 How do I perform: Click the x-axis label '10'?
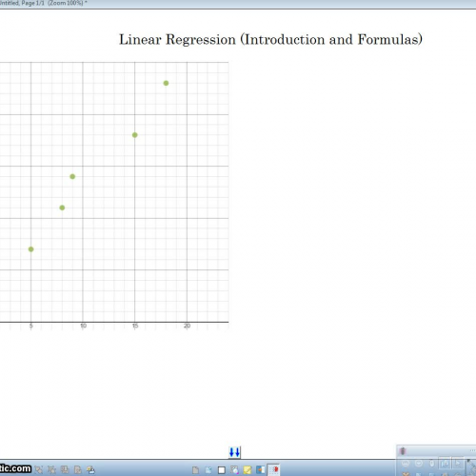83,326
